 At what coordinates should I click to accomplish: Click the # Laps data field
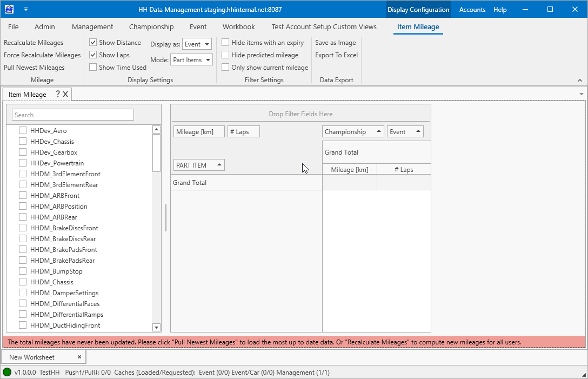coord(243,132)
